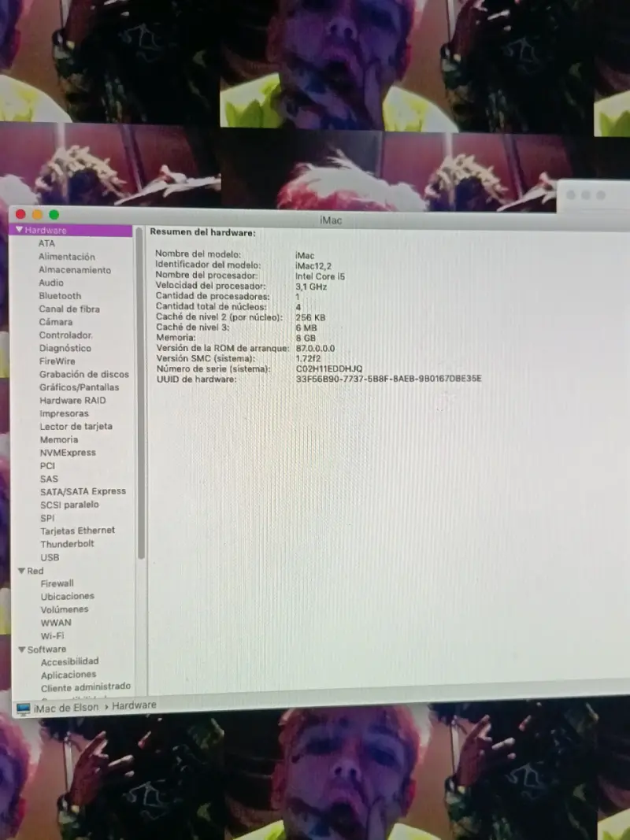Select the Red category header

click(x=35, y=571)
